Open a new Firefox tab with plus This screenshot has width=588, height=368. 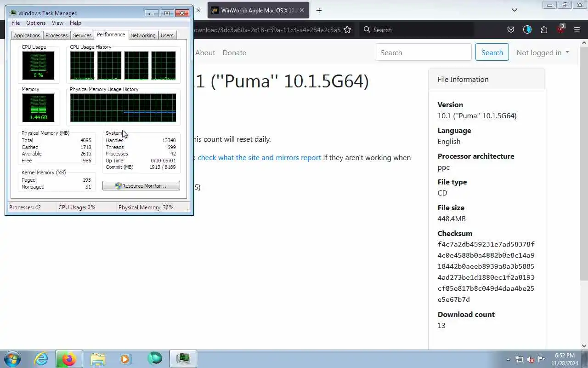(319, 10)
